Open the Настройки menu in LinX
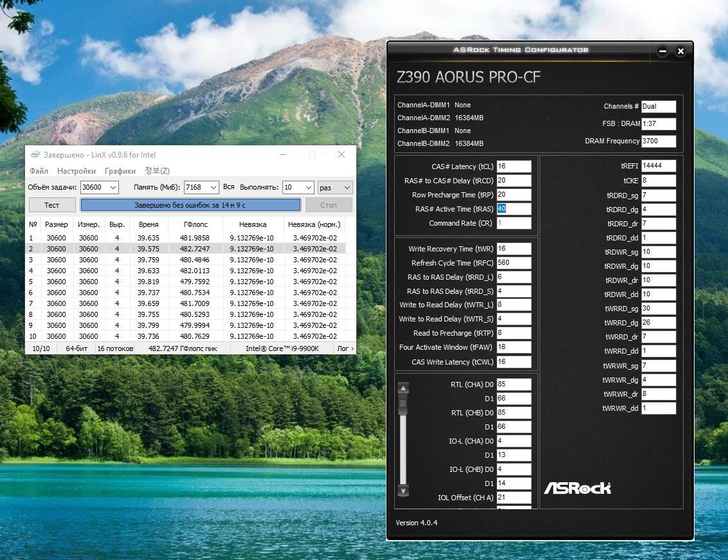Image resolution: width=728 pixels, height=560 pixels. pyautogui.click(x=76, y=171)
